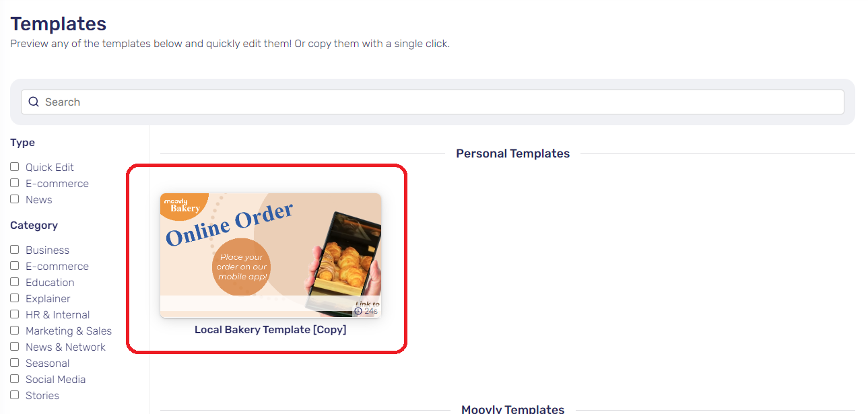Screen dimensions: 868x414
Task: Check the Social Media category
Action: point(15,379)
